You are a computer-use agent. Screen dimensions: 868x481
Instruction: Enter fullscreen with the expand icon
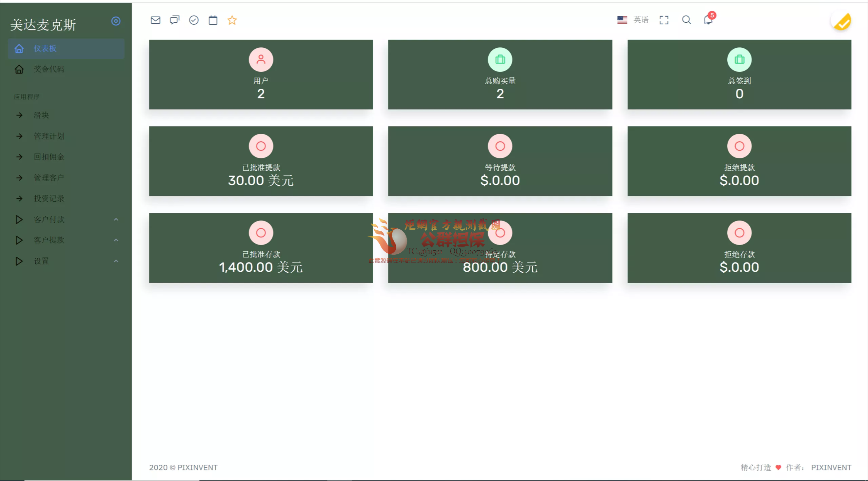pyautogui.click(x=664, y=20)
